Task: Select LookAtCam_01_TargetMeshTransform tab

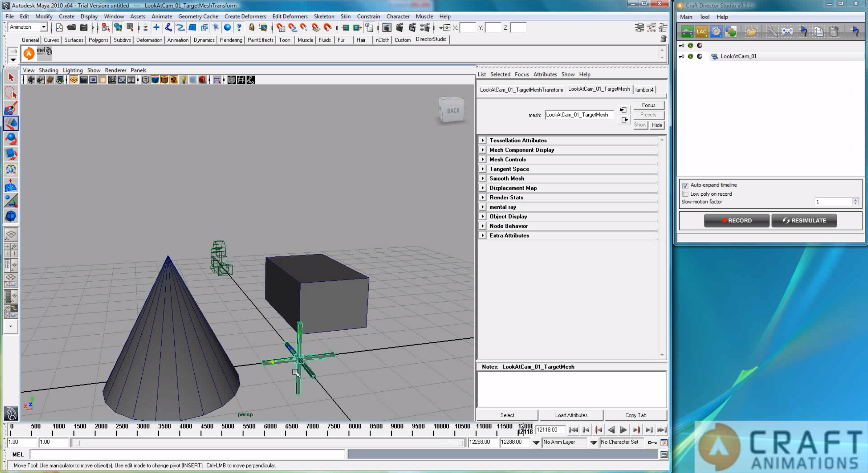Action: 521,90
